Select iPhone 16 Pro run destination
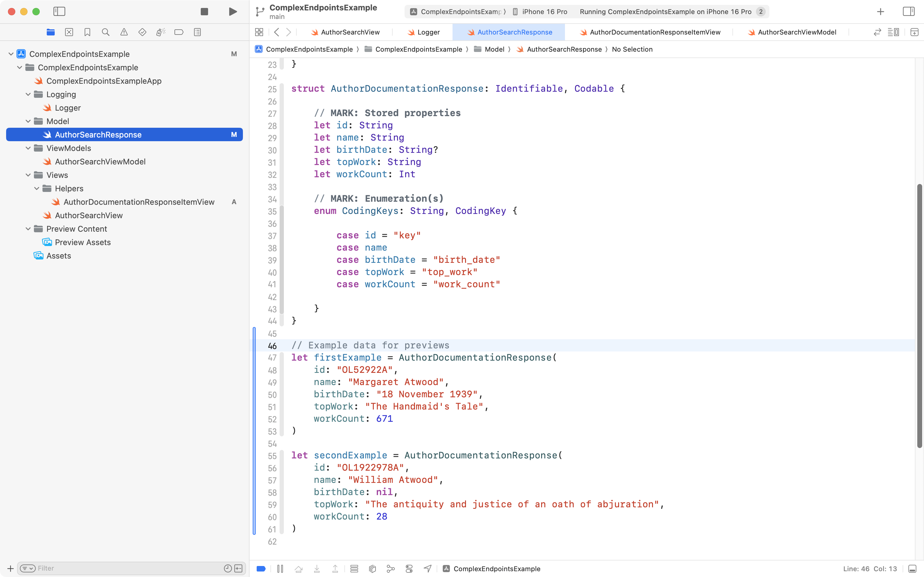The height and width of the screenshot is (577, 924). 544,11
